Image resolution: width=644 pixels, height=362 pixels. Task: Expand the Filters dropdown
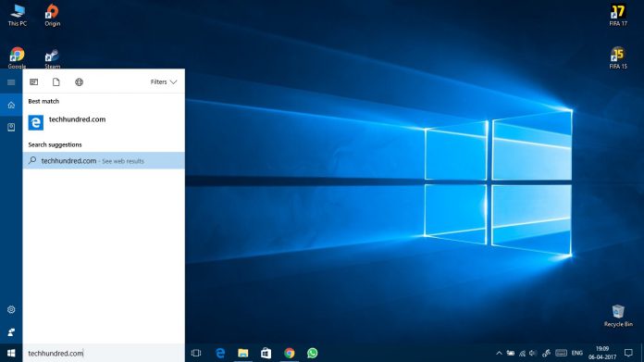point(164,82)
